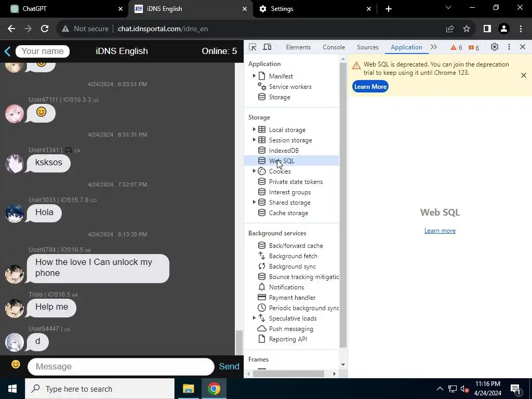Click User3033's blue-haired avatar

pyautogui.click(x=14, y=214)
